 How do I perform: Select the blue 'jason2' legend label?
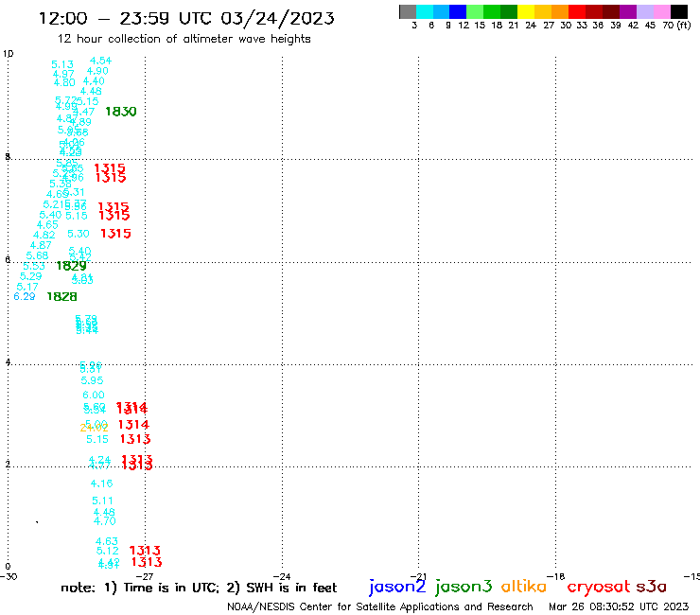[397, 587]
